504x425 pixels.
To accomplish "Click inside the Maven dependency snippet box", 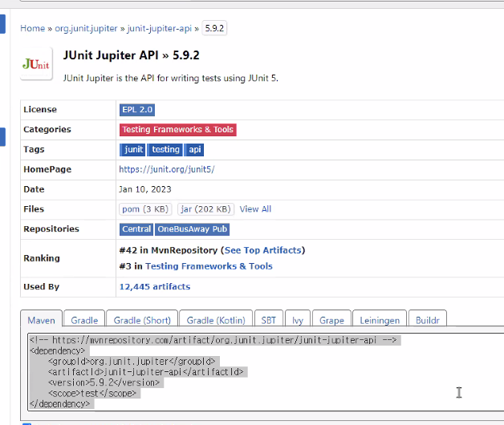I will [266, 372].
